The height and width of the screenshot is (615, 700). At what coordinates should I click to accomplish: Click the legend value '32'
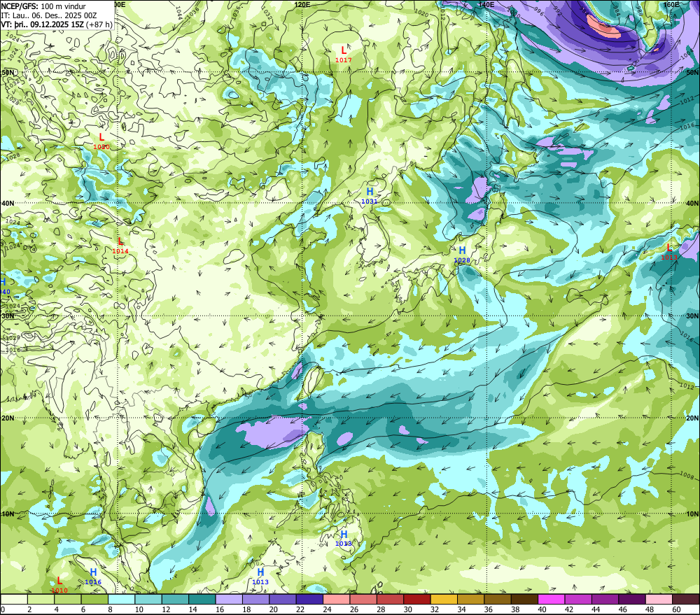point(435,609)
